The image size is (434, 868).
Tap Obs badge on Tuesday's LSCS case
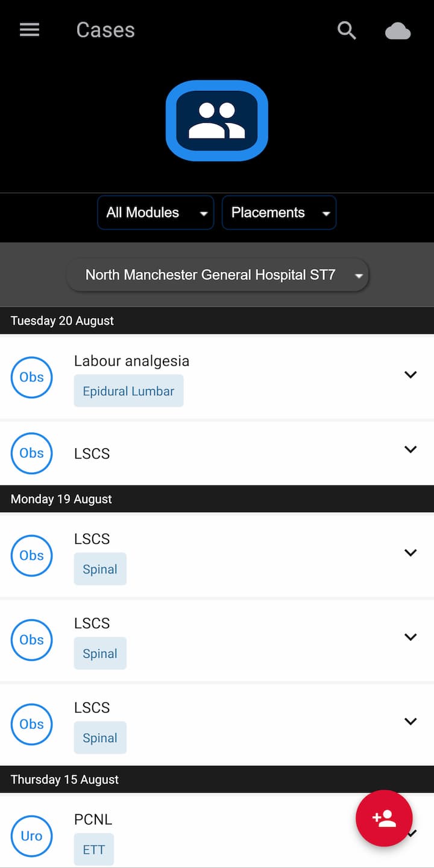31,453
